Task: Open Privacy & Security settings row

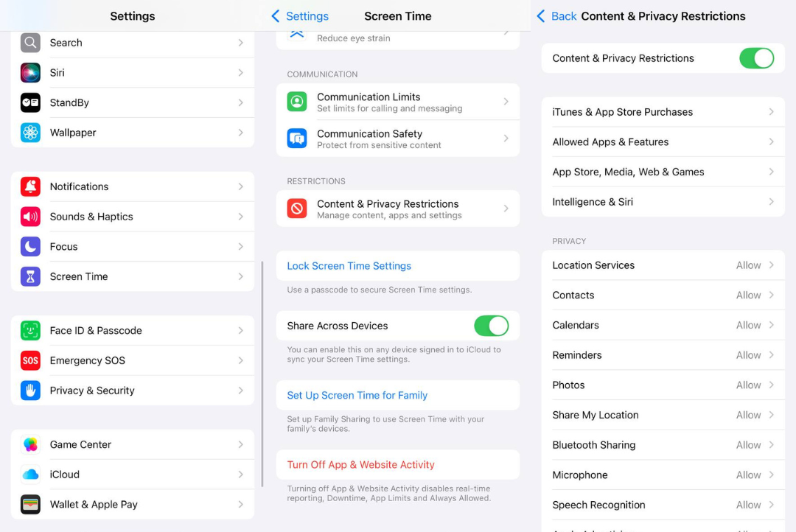Action: click(133, 391)
